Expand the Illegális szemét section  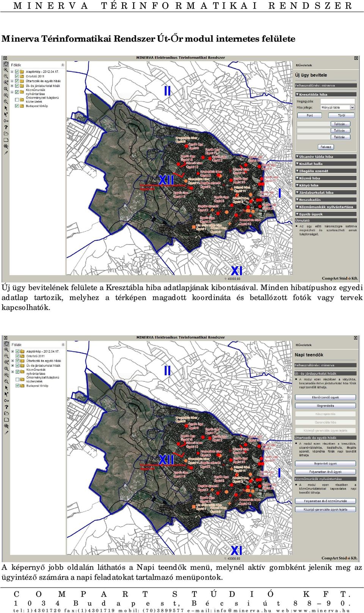tap(326, 171)
